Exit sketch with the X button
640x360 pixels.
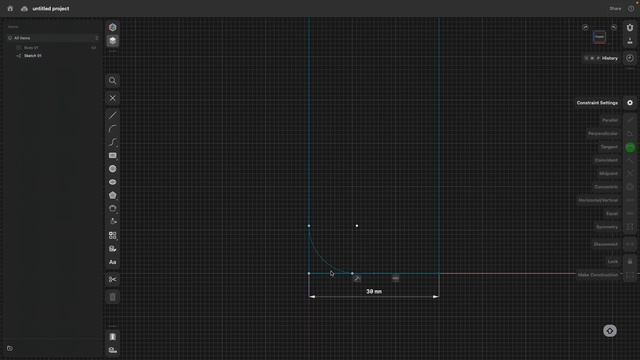pyautogui.click(x=113, y=98)
